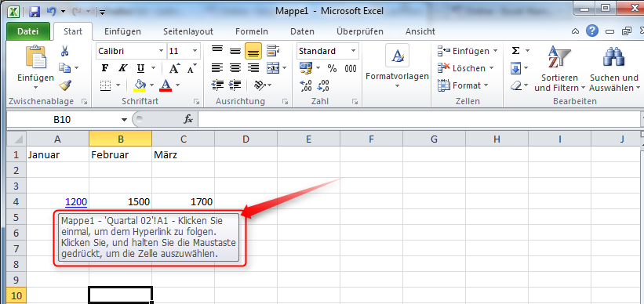Click the text orientation icon
644x304 pixels.
[260, 85]
